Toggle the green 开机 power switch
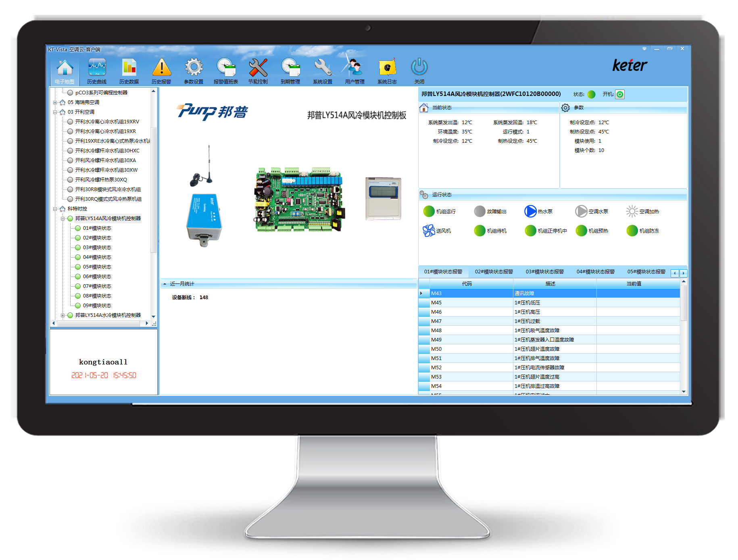 click(620, 94)
